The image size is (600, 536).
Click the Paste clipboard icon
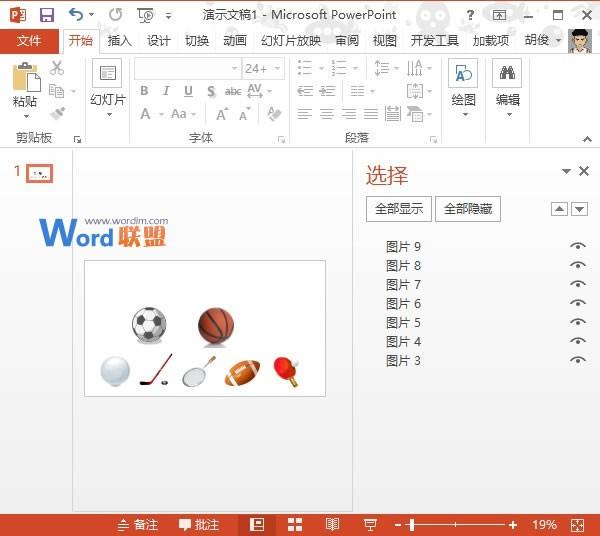click(26, 77)
